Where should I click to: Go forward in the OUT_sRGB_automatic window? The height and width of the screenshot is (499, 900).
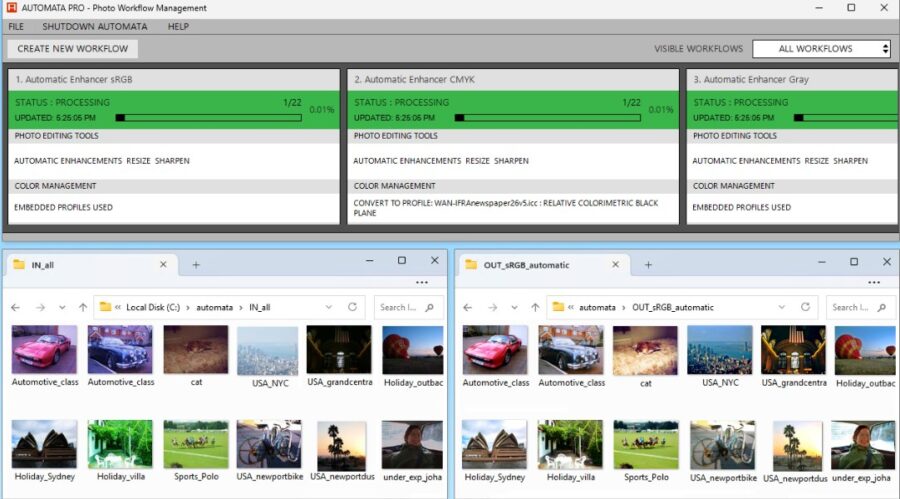(x=492, y=308)
